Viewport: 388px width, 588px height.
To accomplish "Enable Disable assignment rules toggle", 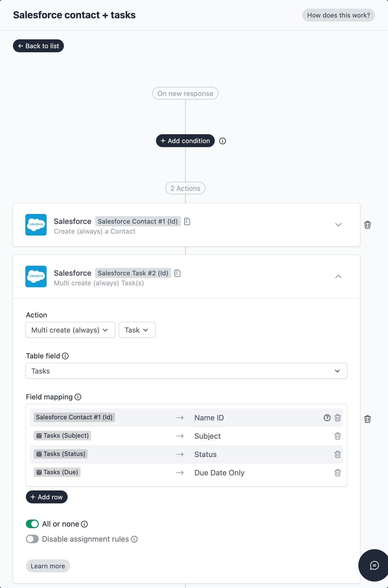I will (x=32, y=539).
